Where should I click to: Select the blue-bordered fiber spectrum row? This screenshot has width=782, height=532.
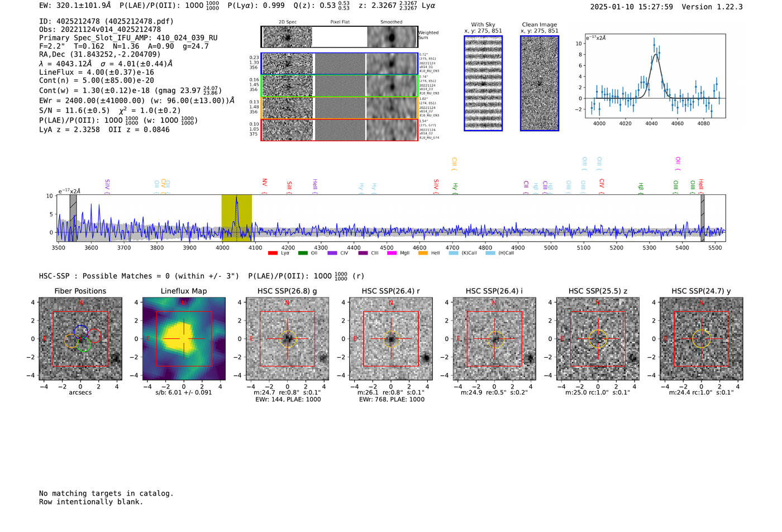click(x=339, y=64)
